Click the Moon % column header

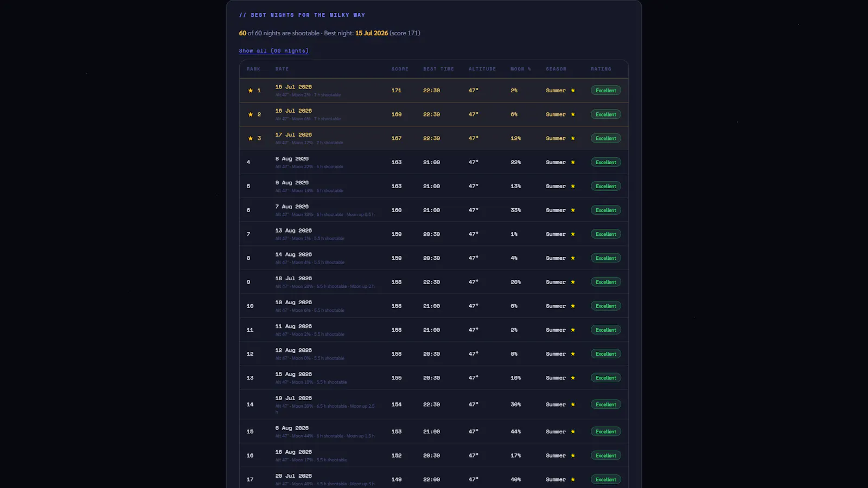coord(521,69)
